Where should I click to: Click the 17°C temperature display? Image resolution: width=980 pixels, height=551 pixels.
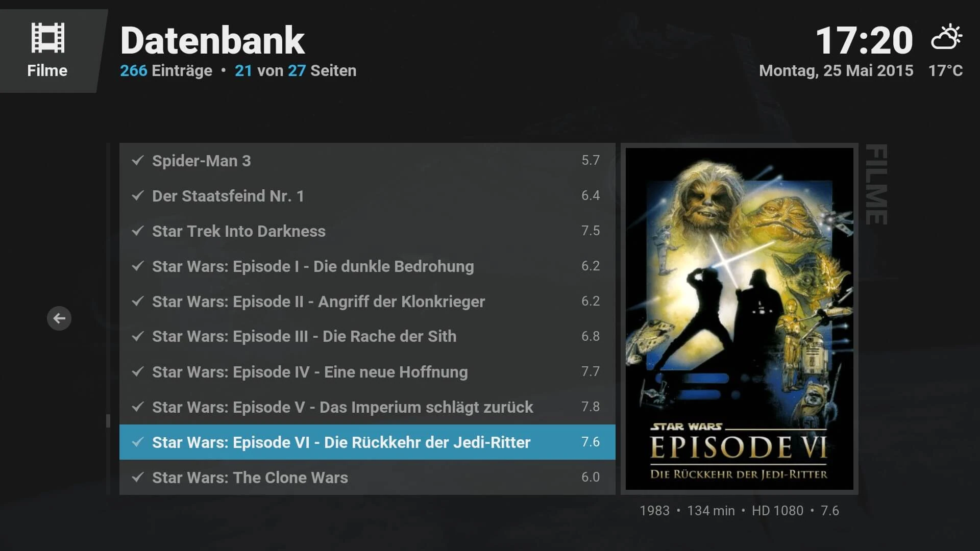click(945, 70)
